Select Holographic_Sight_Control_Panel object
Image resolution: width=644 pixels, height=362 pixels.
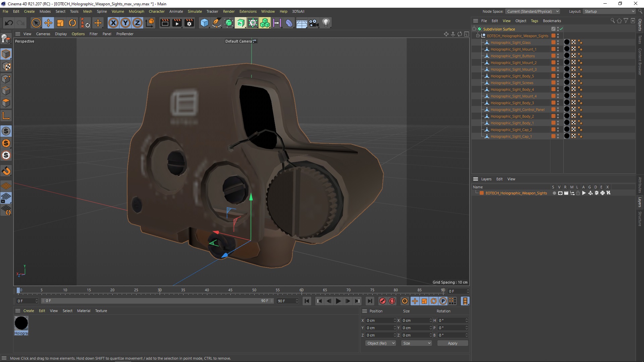coord(518,110)
